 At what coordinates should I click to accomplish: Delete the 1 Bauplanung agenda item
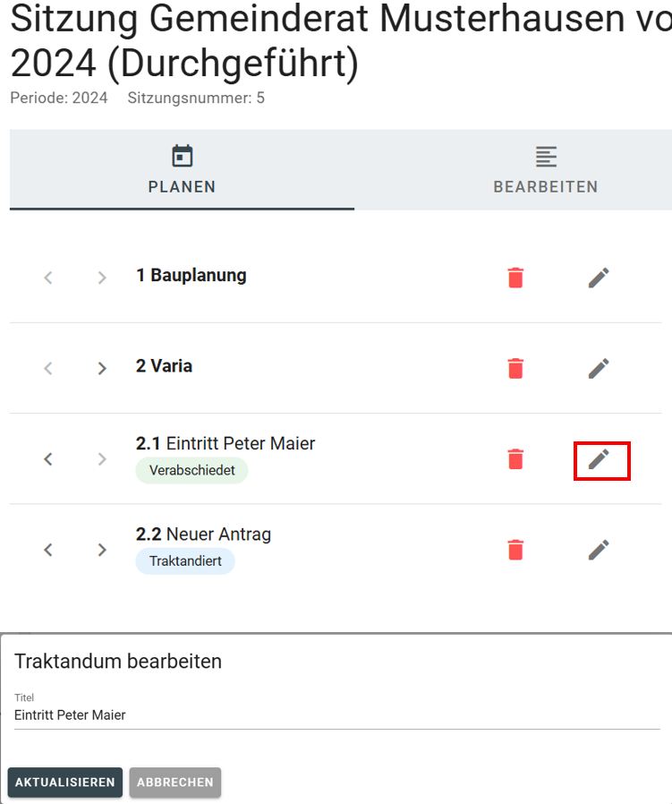point(515,278)
